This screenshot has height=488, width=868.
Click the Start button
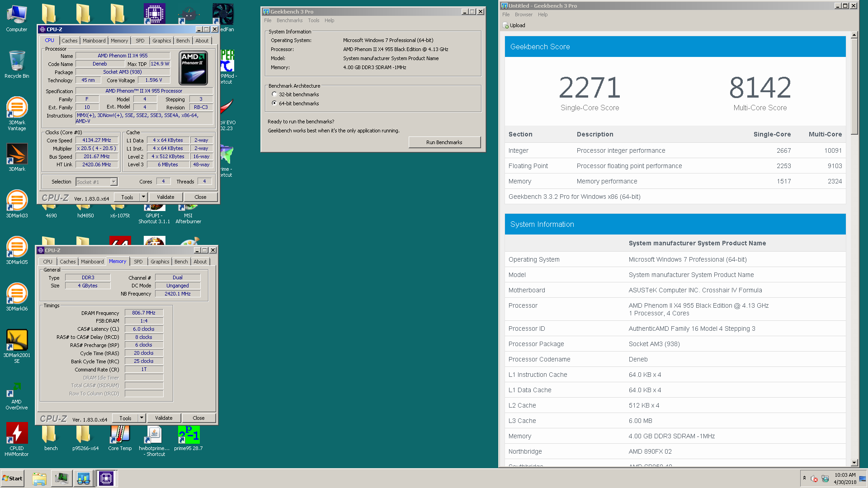pos(13,479)
